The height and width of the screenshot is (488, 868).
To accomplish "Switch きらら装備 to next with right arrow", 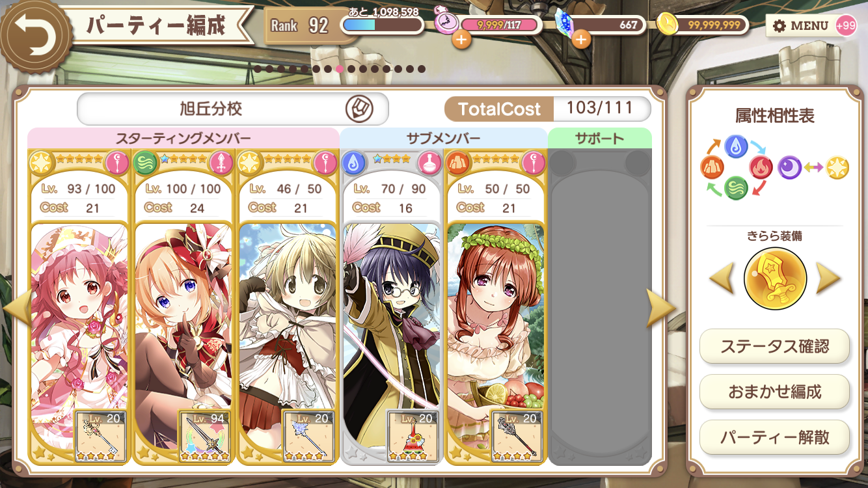I will pyautogui.click(x=828, y=279).
